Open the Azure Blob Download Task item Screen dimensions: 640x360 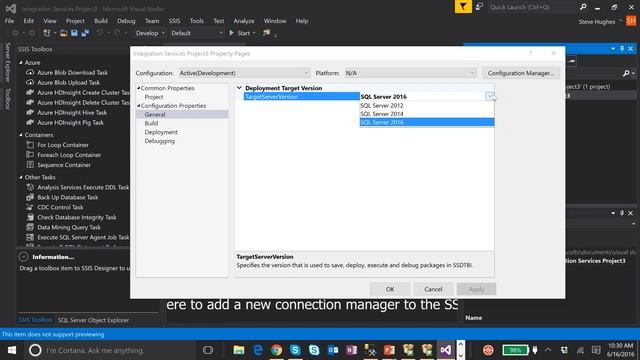(x=72, y=73)
